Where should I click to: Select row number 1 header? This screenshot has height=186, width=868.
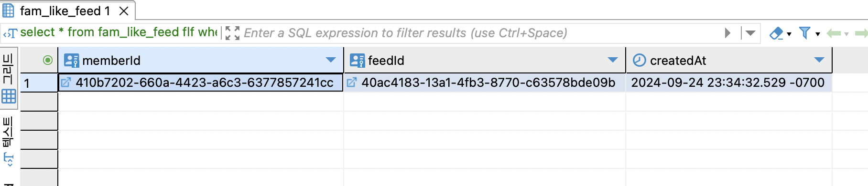click(39, 83)
